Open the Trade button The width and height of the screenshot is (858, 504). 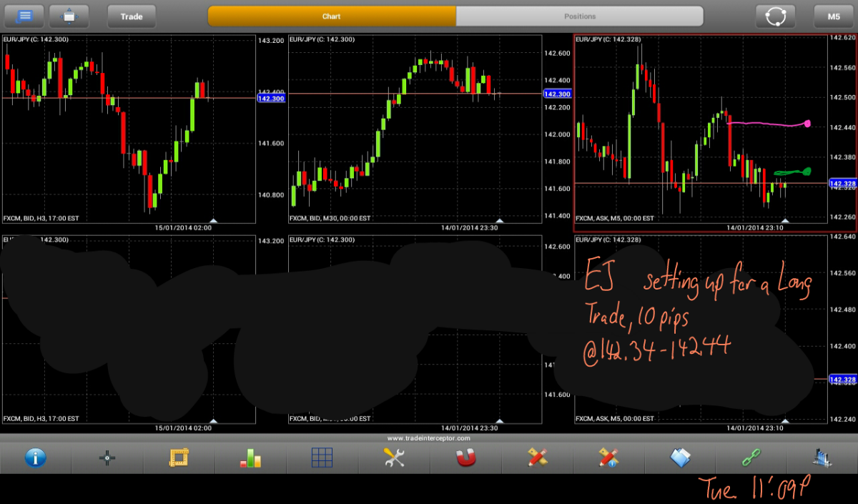click(x=132, y=16)
